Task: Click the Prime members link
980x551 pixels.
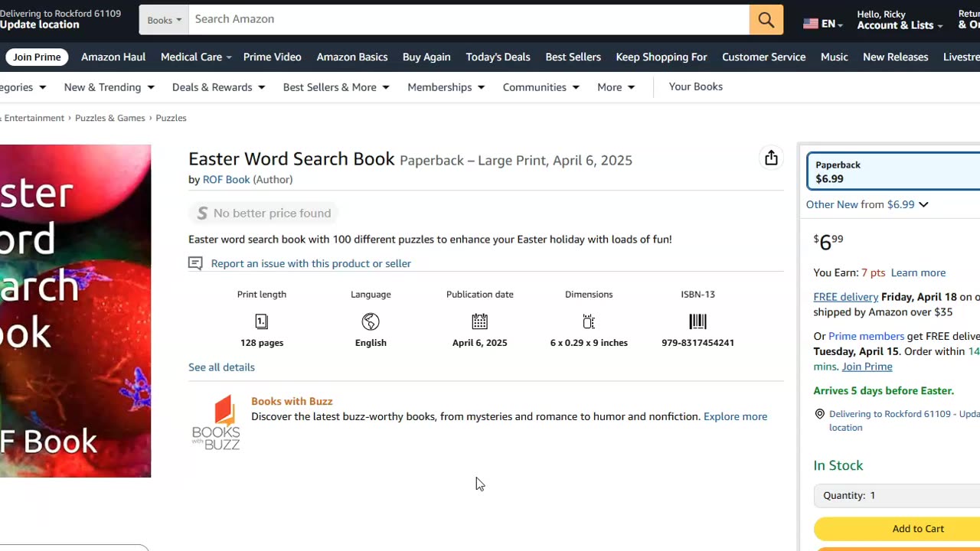Action: [866, 336]
